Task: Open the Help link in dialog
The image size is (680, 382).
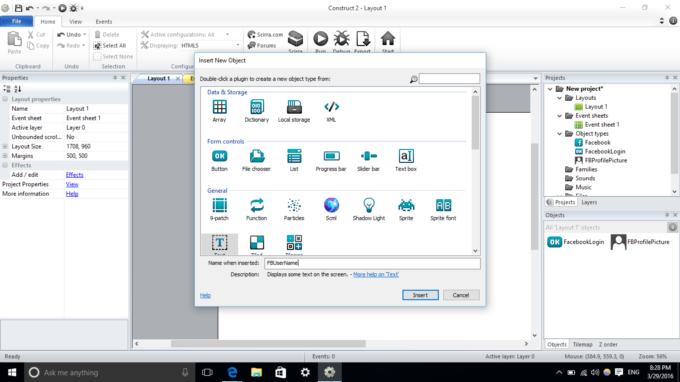Action: click(x=205, y=296)
